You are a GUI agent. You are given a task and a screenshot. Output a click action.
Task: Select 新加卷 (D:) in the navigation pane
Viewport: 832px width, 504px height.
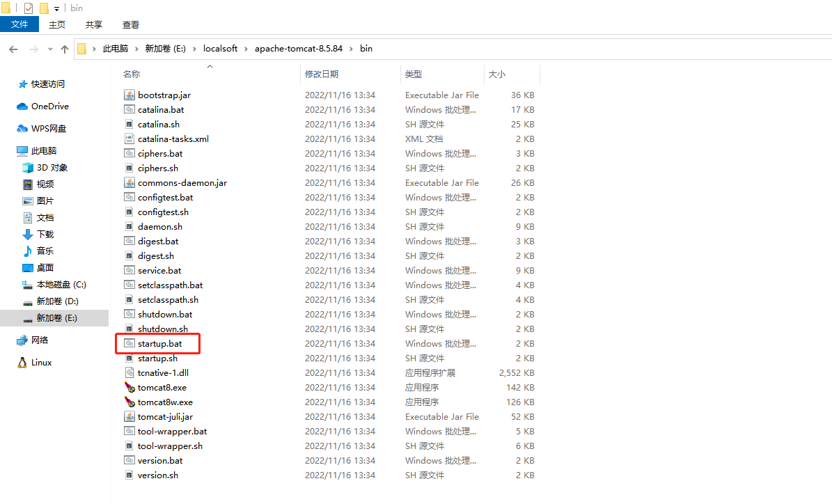point(57,301)
